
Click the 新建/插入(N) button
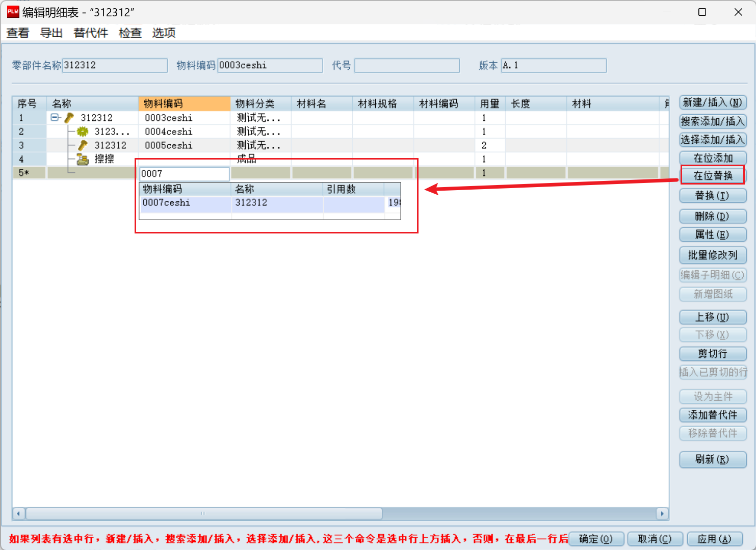click(x=713, y=102)
